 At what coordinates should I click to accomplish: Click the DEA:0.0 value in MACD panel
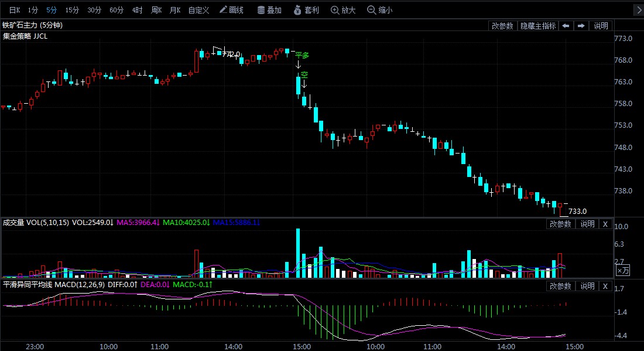(155, 284)
